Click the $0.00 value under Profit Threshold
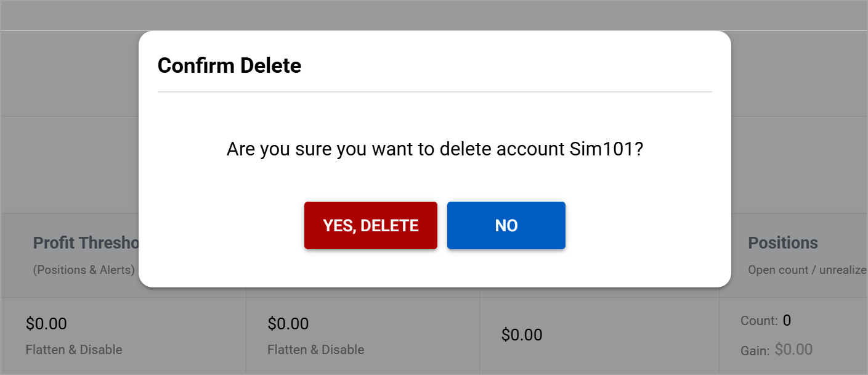This screenshot has height=375, width=868. 46,324
